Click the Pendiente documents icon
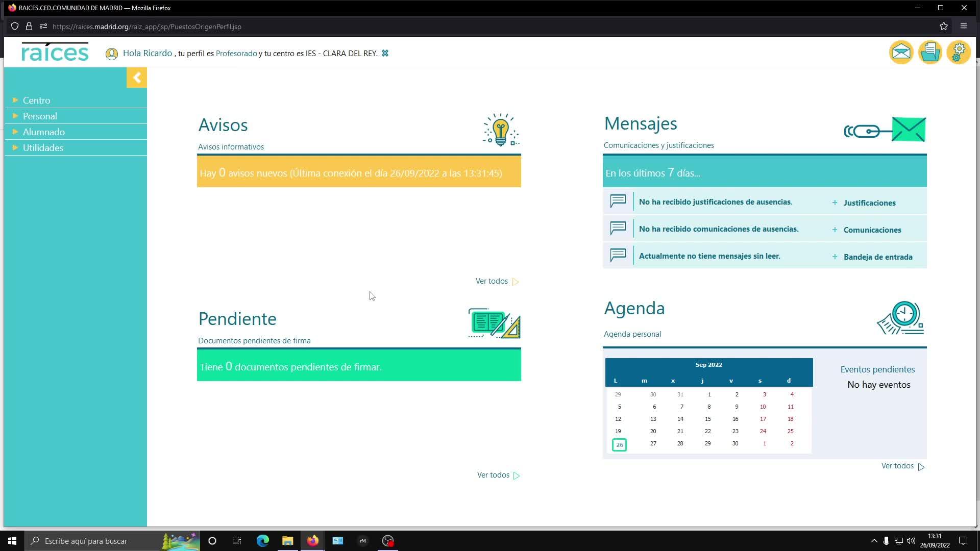The height and width of the screenshot is (551, 980). coord(494,323)
